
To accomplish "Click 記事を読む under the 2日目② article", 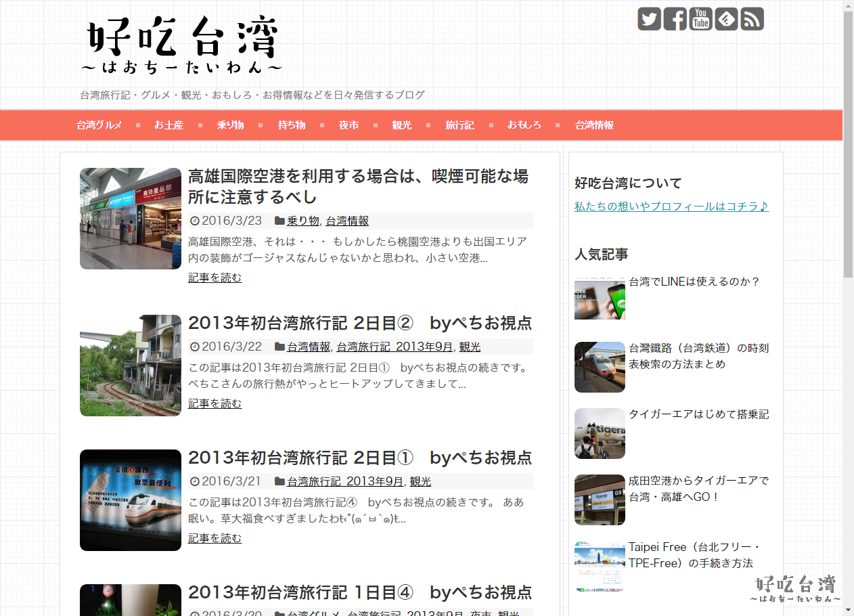I will 215,403.
